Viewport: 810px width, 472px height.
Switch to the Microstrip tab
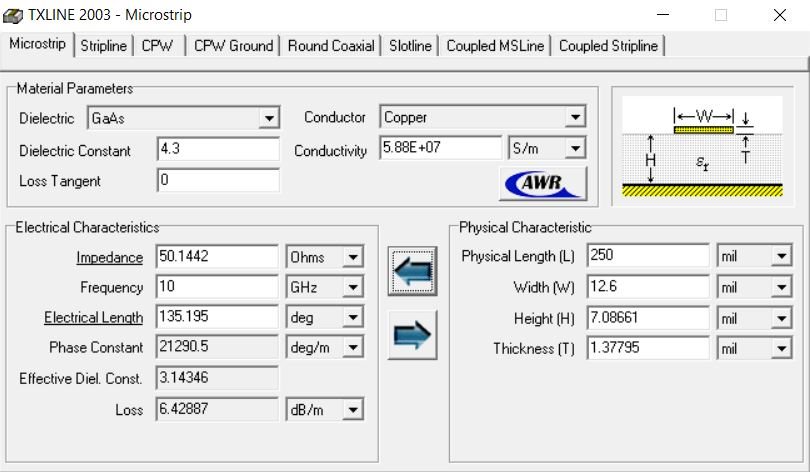coord(38,44)
